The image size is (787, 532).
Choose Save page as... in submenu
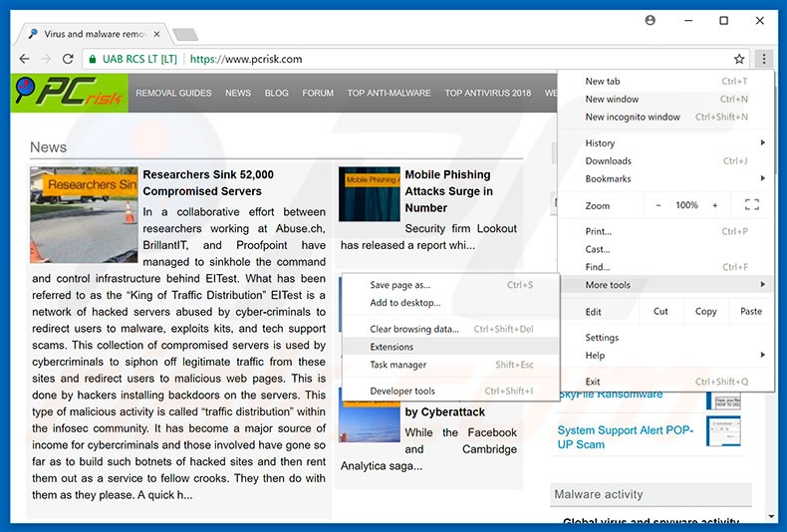(x=450, y=285)
